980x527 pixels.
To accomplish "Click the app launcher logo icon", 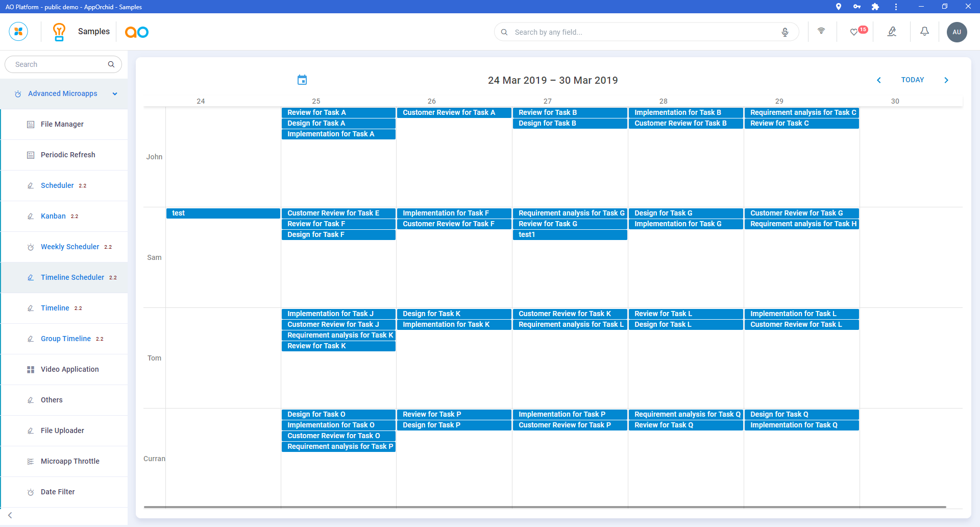I will [x=18, y=32].
